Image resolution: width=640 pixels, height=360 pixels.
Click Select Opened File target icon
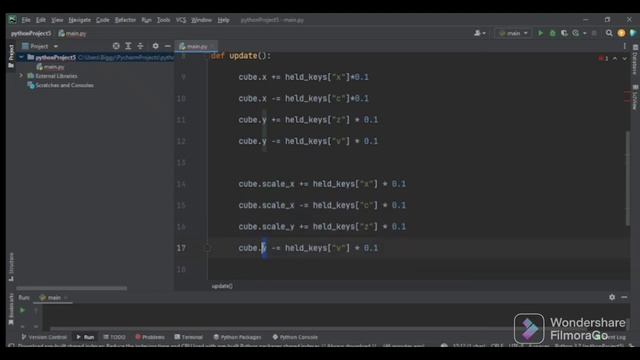(x=116, y=46)
